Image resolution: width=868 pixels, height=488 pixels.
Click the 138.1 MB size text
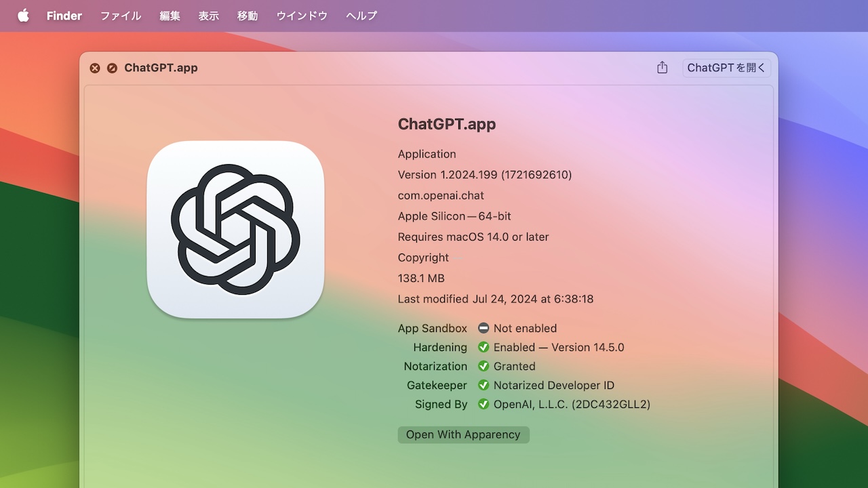click(421, 278)
